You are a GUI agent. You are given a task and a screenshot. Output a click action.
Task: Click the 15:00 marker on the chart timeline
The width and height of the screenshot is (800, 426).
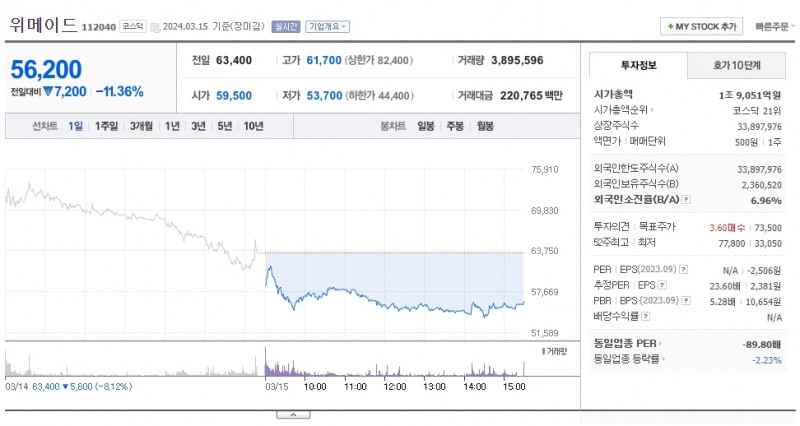[x=514, y=385]
